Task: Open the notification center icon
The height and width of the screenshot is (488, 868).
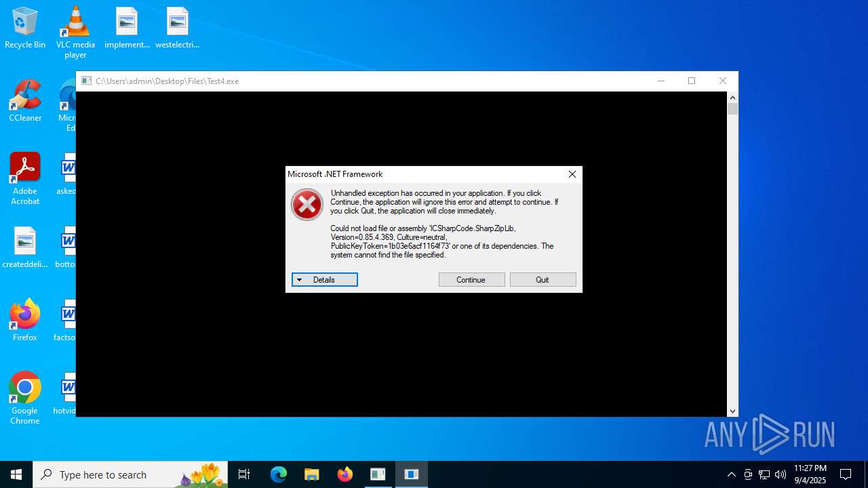Action: click(846, 474)
